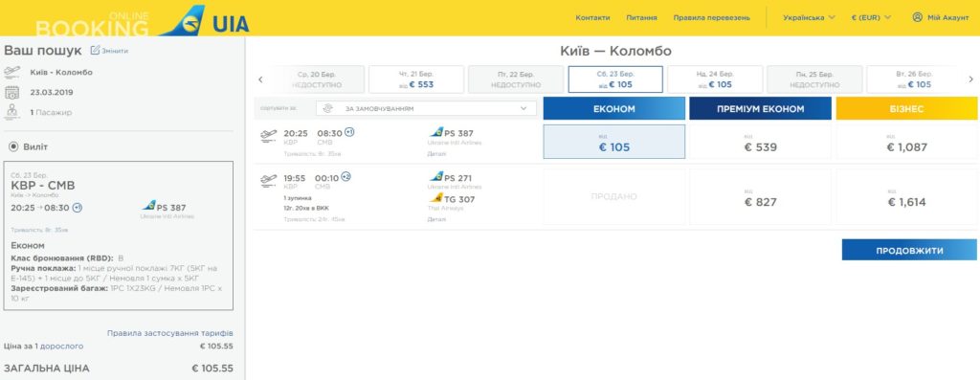Click the +2 day indicator on 00:10 arrival
The image size is (980, 380).
pos(345,177)
